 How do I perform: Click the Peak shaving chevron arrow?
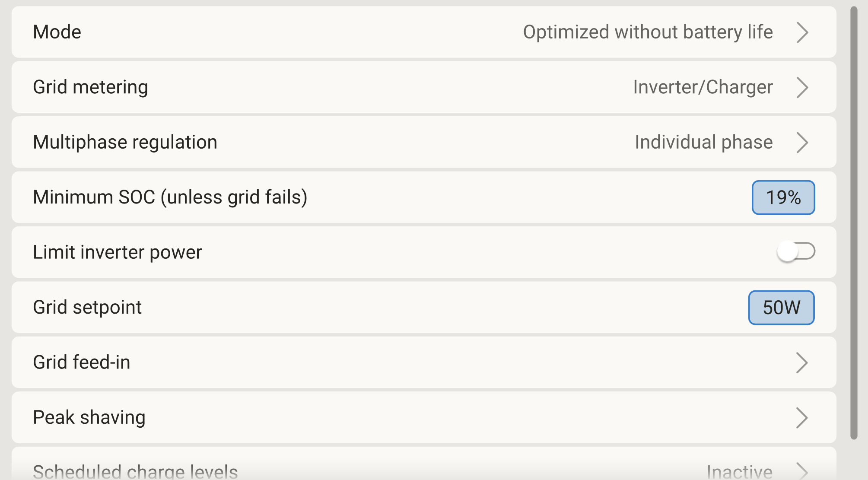click(802, 418)
